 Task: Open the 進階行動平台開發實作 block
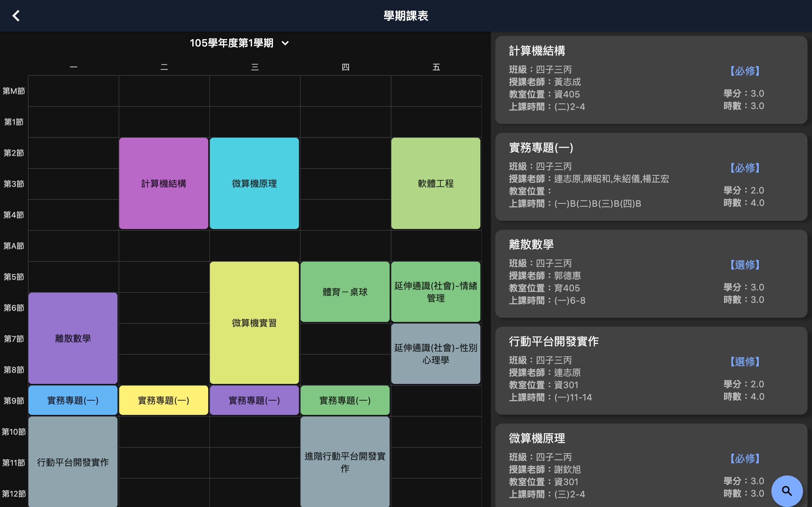(345, 462)
